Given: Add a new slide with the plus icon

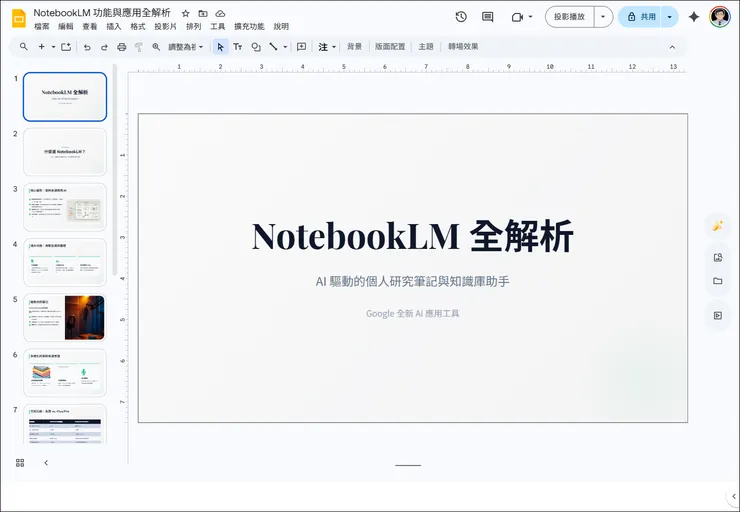Looking at the screenshot, I should [x=42, y=47].
